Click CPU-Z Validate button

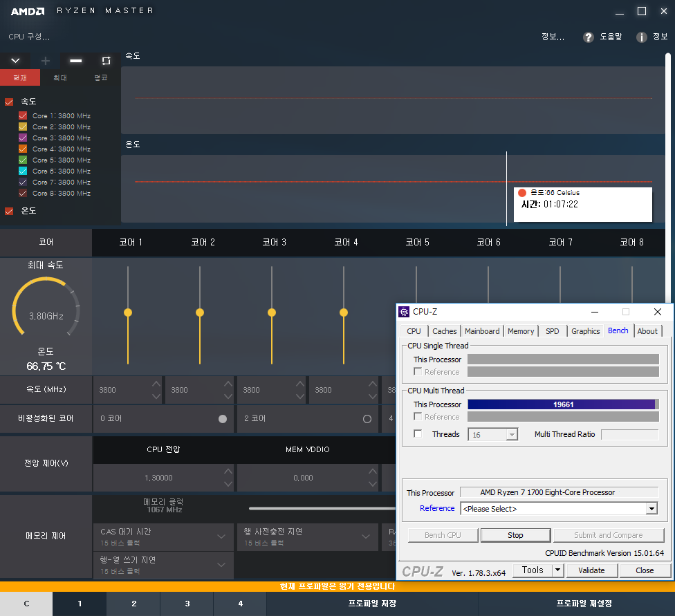click(591, 570)
